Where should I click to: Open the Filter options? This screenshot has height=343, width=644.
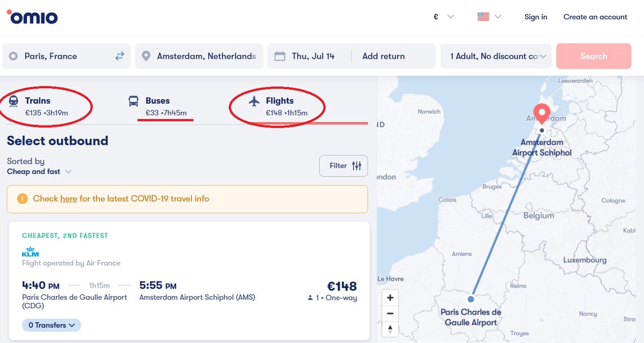[343, 166]
